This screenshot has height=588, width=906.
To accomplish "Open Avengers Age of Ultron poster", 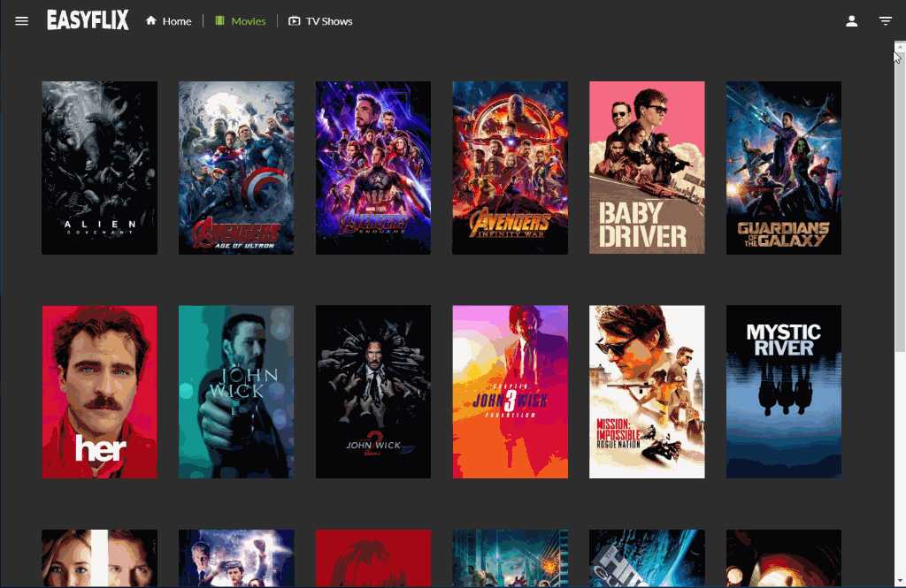I will [236, 167].
